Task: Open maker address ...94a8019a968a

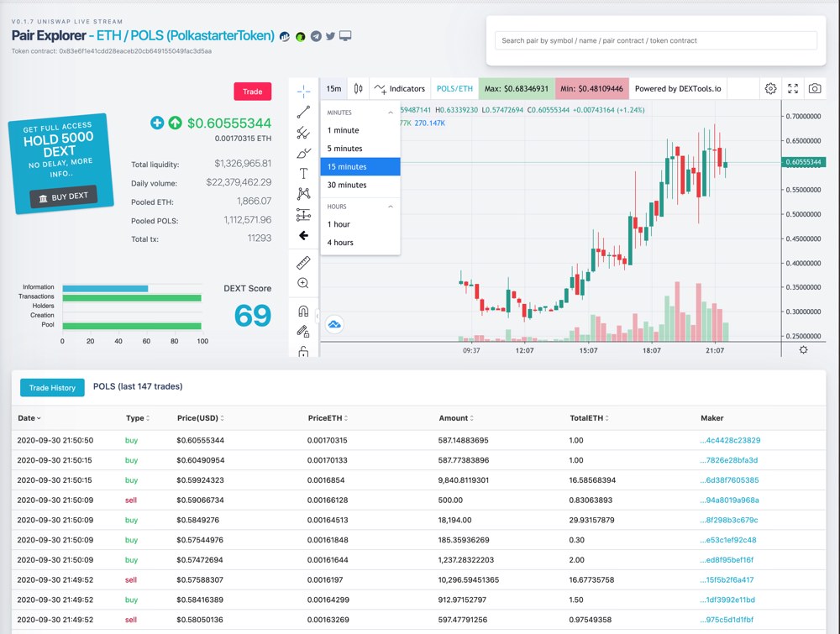Action: click(x=729, y=500)
